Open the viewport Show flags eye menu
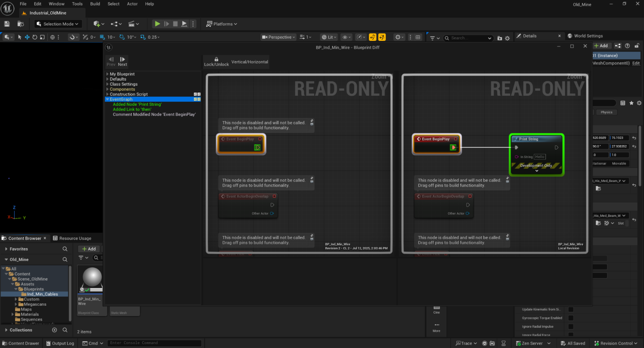This screenshot has height=348, width=644. coord(346,37)
